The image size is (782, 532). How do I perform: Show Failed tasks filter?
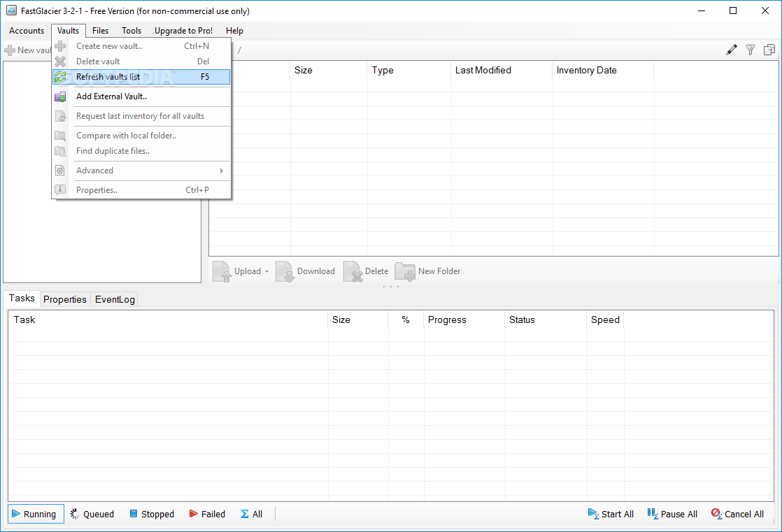[208, 514]
